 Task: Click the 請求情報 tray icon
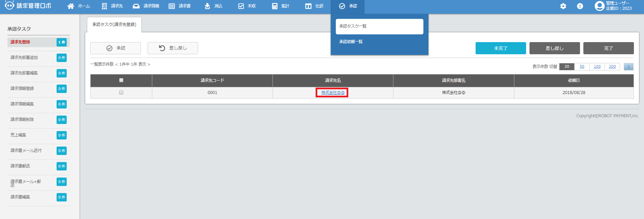pyautogui.click(x=136, y=6)
